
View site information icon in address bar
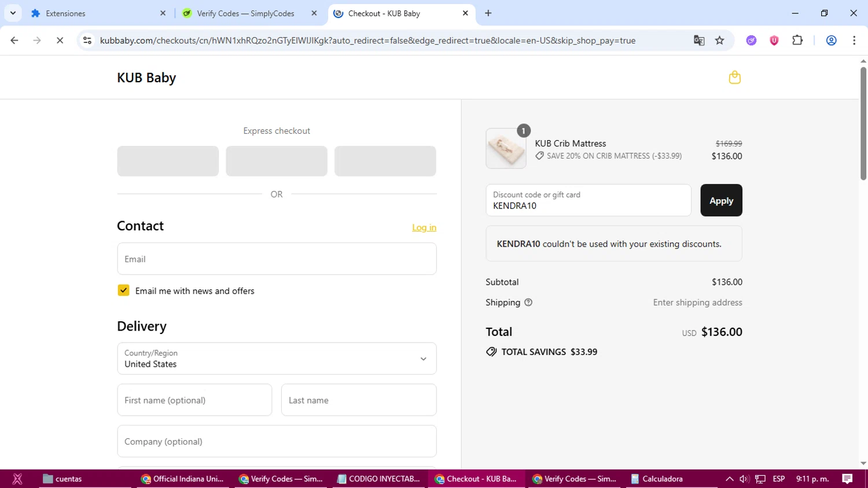pos(87,41)
